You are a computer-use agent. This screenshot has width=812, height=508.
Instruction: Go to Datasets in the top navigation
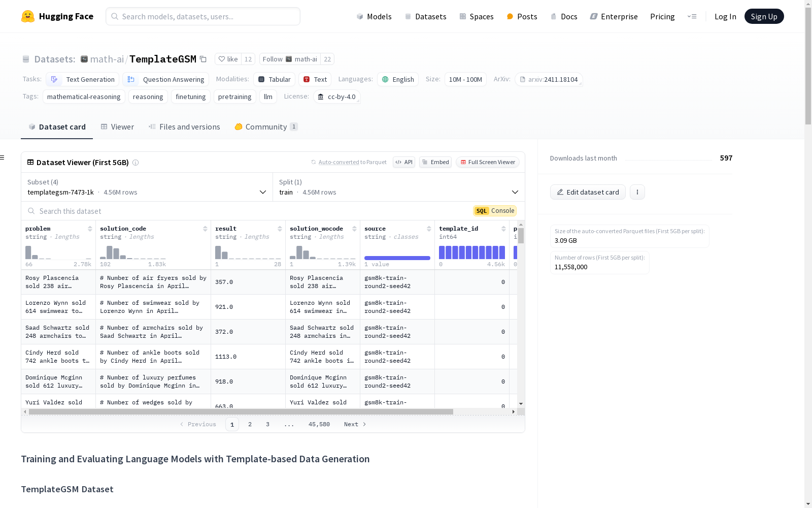(x=425, y=16)
